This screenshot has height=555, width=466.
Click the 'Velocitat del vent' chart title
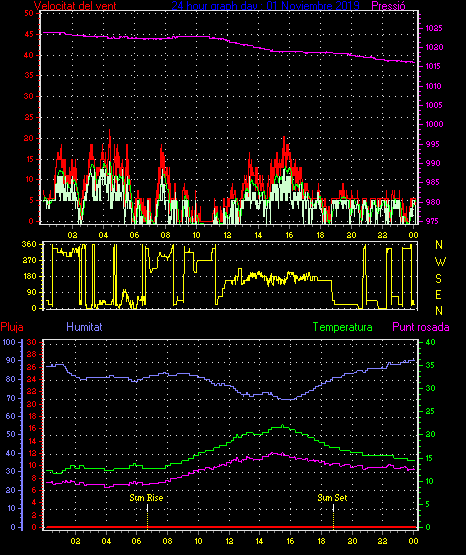point(75,5)
